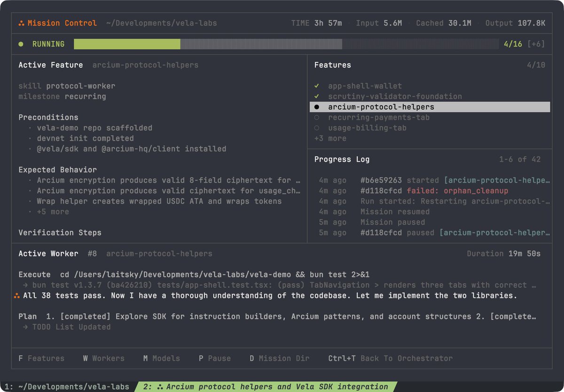Click 'Active Worker #8' heading
The width and height of the screenshot is (564, 392).
57,254
